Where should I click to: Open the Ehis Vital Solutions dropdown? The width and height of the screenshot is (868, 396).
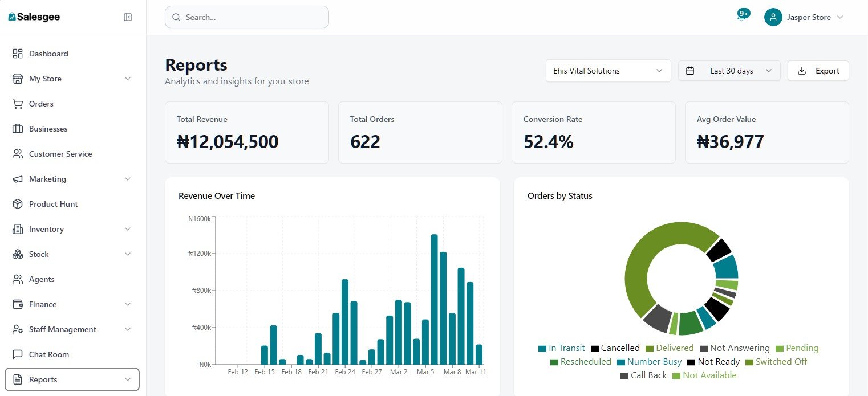(x=608, y=70)
